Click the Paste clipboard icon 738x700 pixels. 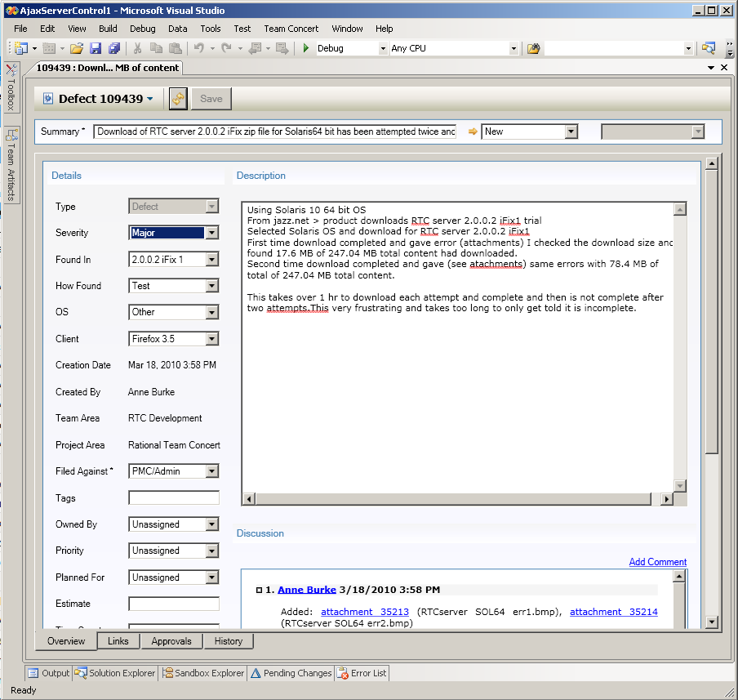click(x=175, y=48)
